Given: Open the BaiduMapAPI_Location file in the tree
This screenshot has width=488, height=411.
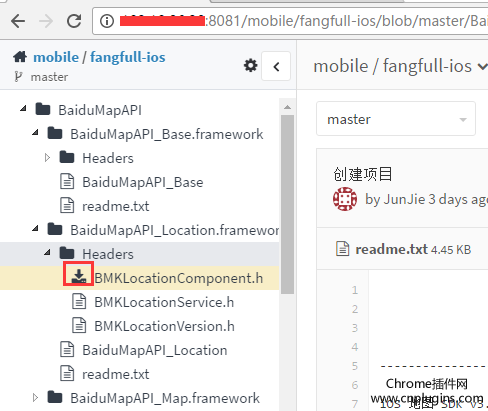Looking at the screenshot, I should point(155,350).
